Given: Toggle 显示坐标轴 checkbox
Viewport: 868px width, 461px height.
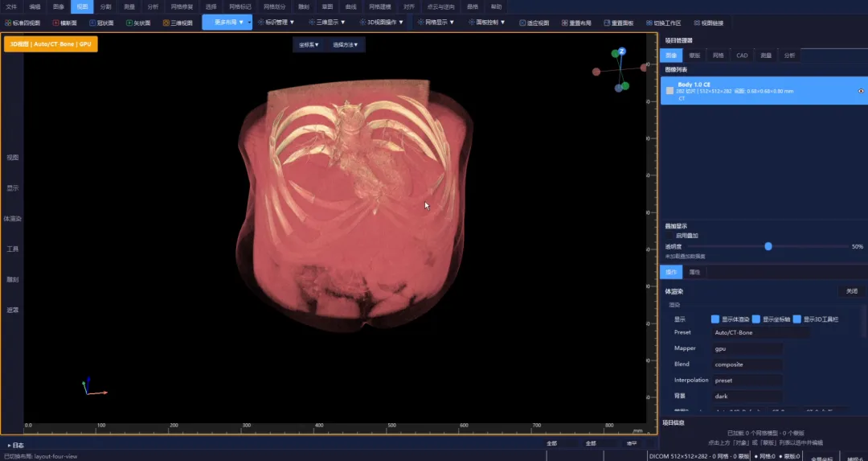Looking at the screenshot, I should tap(756, 319).
